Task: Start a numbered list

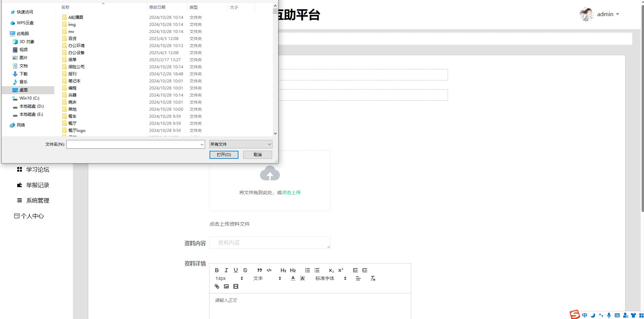Action: click(307, 270)
